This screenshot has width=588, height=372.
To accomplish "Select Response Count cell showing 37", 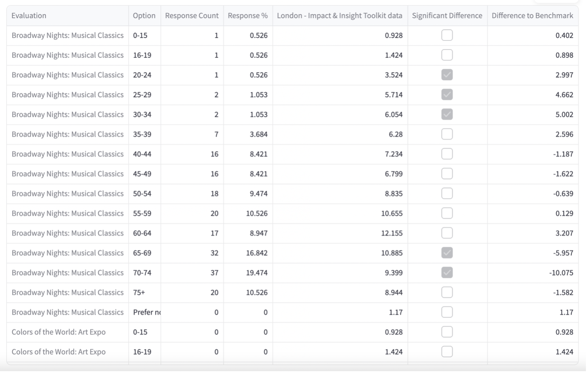I will (x=214, y=273).
